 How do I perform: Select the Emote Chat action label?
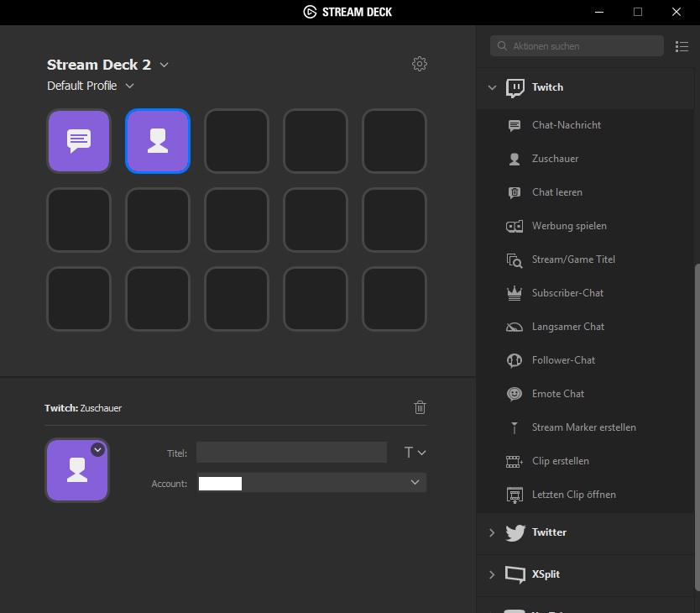[x=558, y=394]
